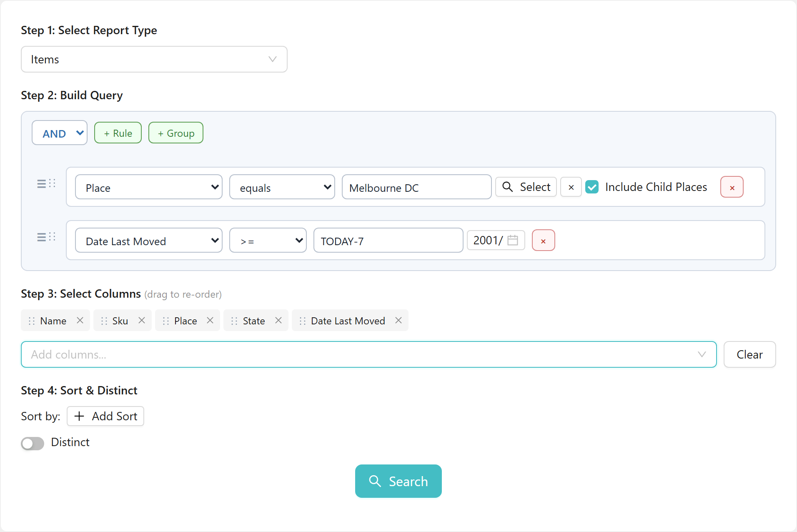The width and height of the screenshot is (797, 532).
Task: Click Select to choose a place
Action: click(x=526, y=187)
